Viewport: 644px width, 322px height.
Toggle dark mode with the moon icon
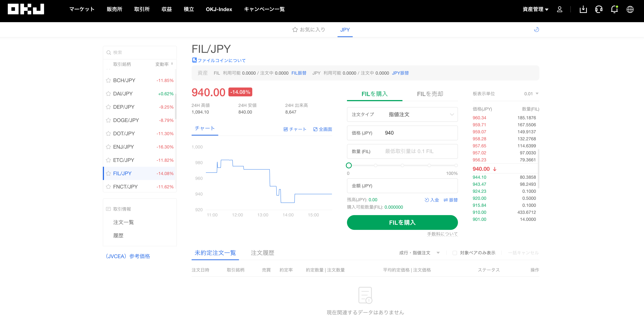(536, 30)
